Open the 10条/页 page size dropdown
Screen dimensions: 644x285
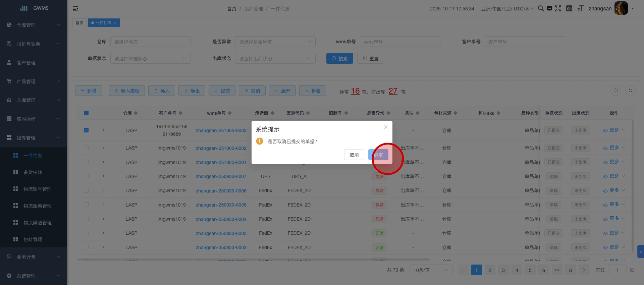(430, 270)
